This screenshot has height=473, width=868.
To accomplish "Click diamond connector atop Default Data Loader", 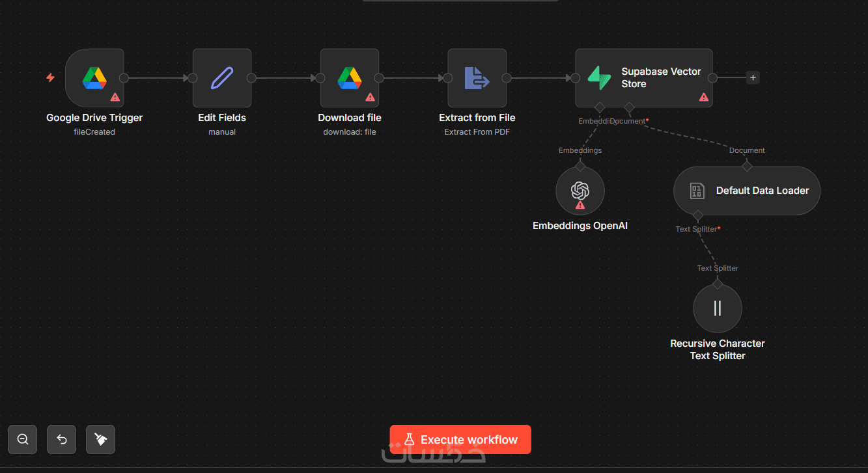I will click(x=747, y=167).
